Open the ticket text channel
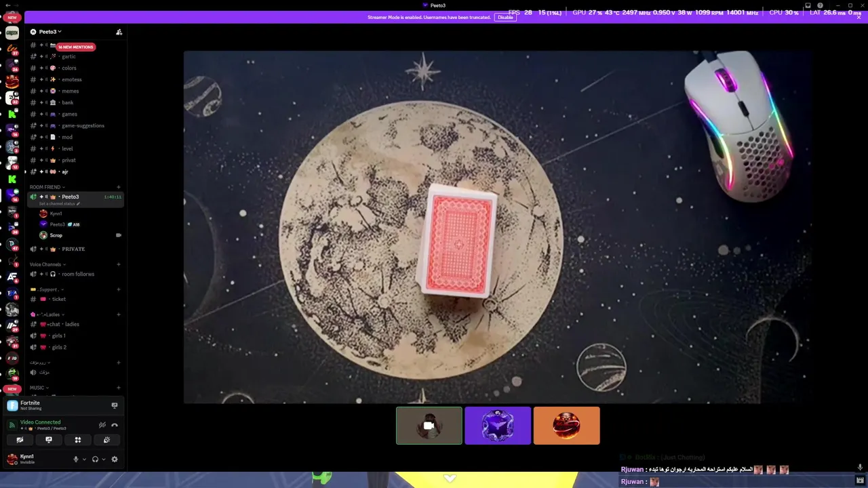The width and height of the screenshot is (868, 488). point(75,299)
